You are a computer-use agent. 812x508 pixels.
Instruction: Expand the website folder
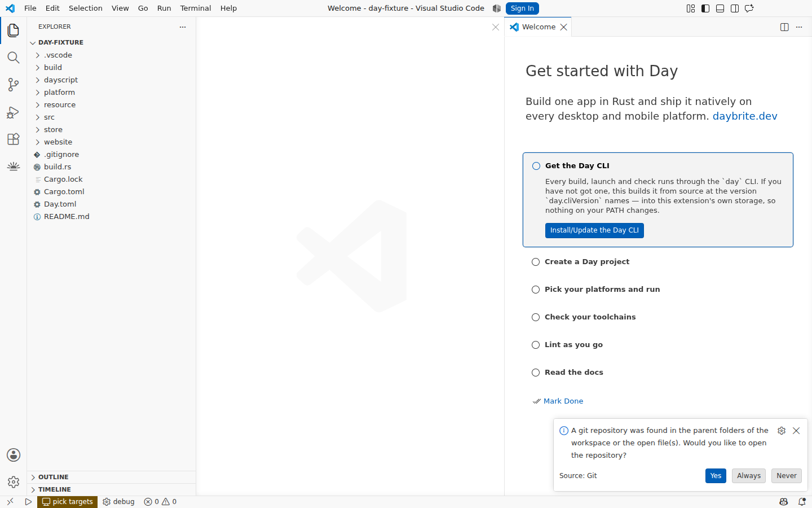pos(112,142)
